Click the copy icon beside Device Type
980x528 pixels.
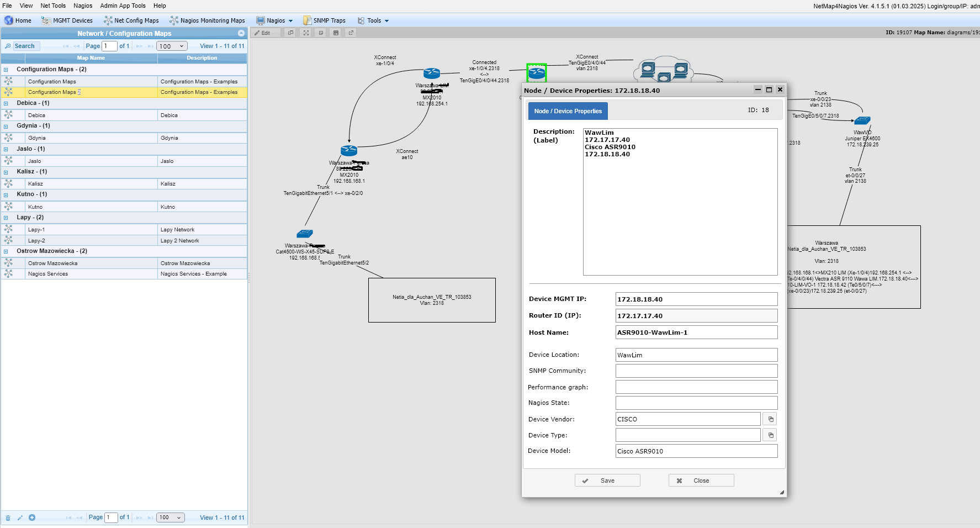(770, 435)
